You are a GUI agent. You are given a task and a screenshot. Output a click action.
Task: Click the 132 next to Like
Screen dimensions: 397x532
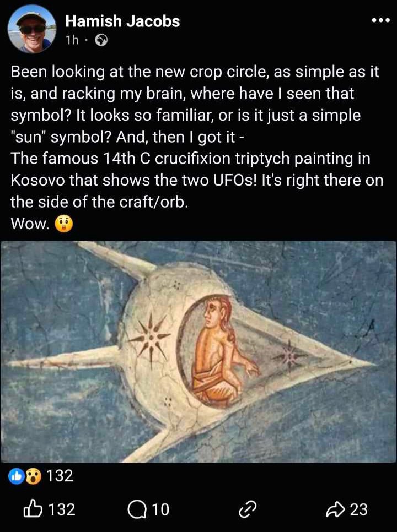click(61, 509)
